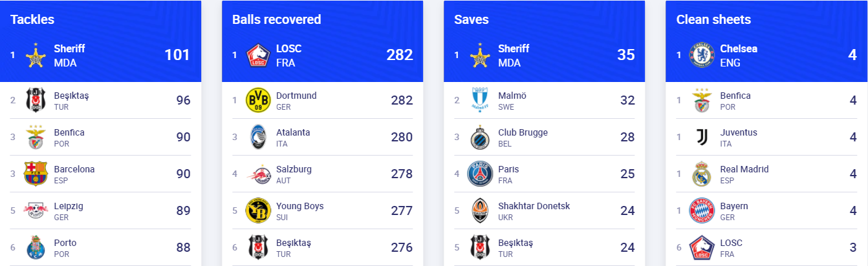Click the Shakhtar Donetsk badge

480,210
